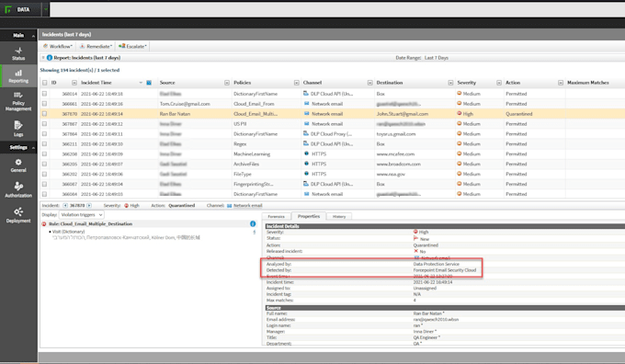Screen dimensions: 625x364
Task: Click the info icon next to Cloud_Email_Multiple_Destination rule
Action: [x=253, y=224]
